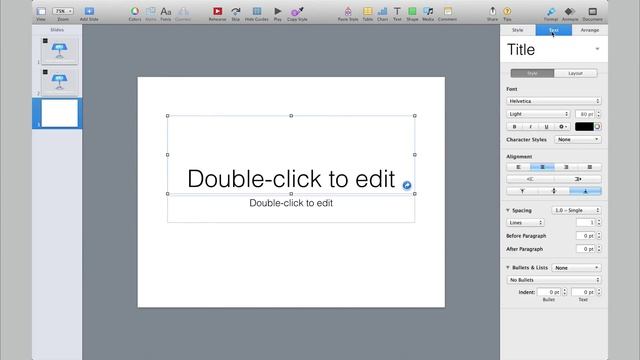Align text left
Viewport: 640px width, 360px height.
[518, 167]
